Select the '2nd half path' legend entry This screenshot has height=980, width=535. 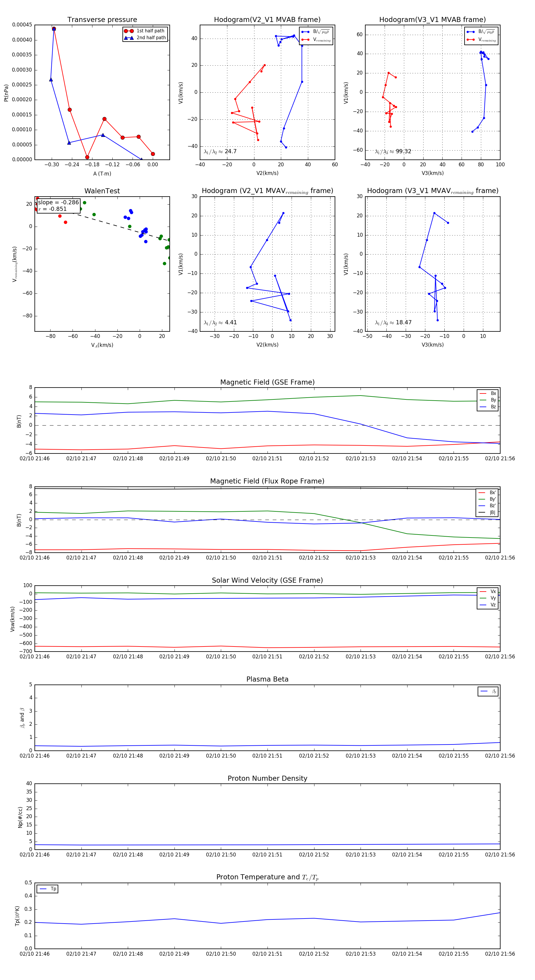click(x=145, y=38)
